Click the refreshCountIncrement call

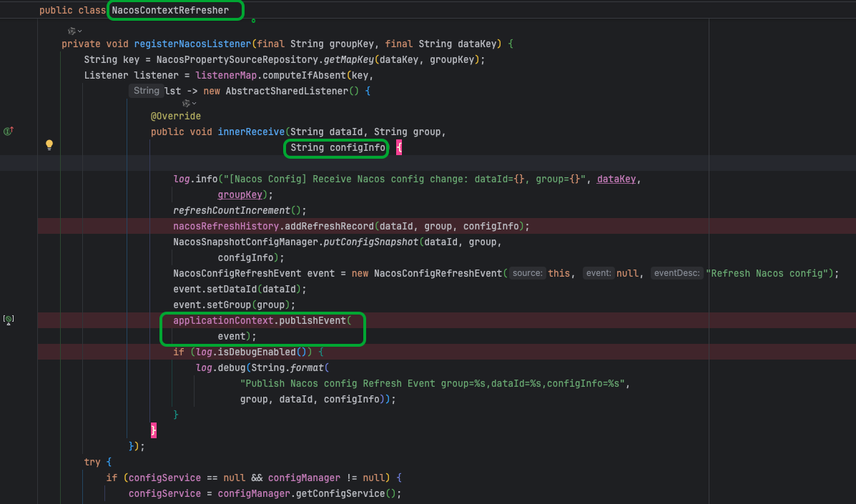coord(232,211)
